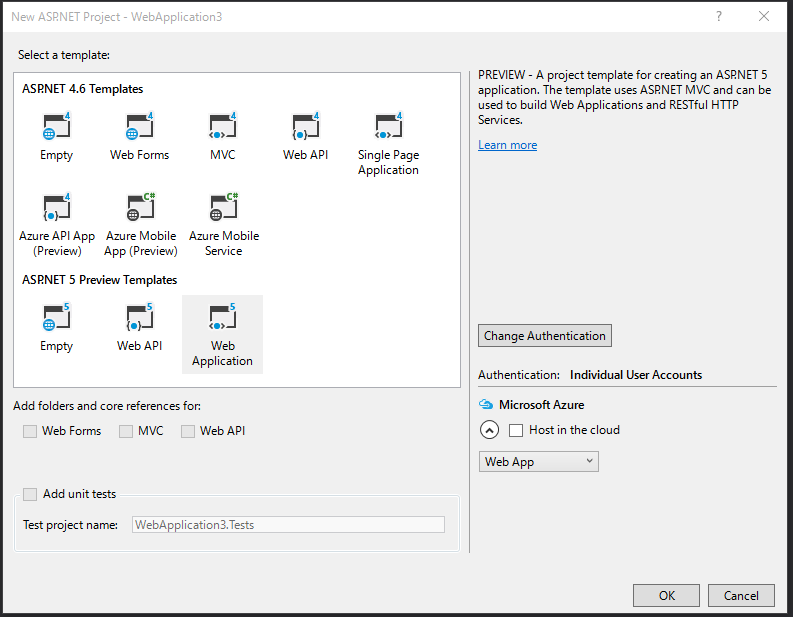Open the Web App hosting type dropdown
The height and width of the screenshot is (617, 793).
[x=538, y=461]
